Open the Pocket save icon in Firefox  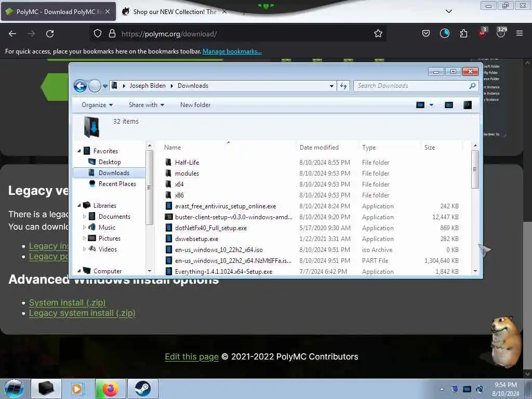coord(426,33)
